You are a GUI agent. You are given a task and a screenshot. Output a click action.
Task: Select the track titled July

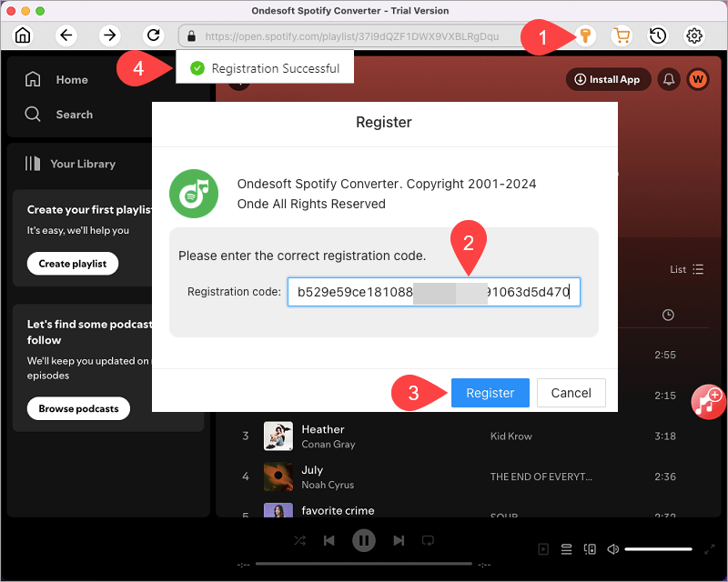point(312,470)
